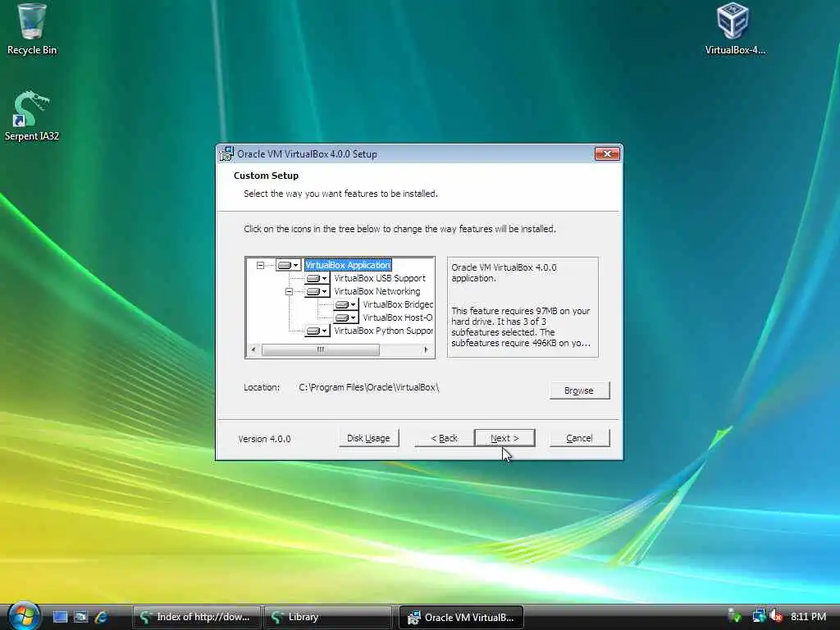Go back with the Back button
The height and width of the screenshot is (630, 840).
(444, 438)
